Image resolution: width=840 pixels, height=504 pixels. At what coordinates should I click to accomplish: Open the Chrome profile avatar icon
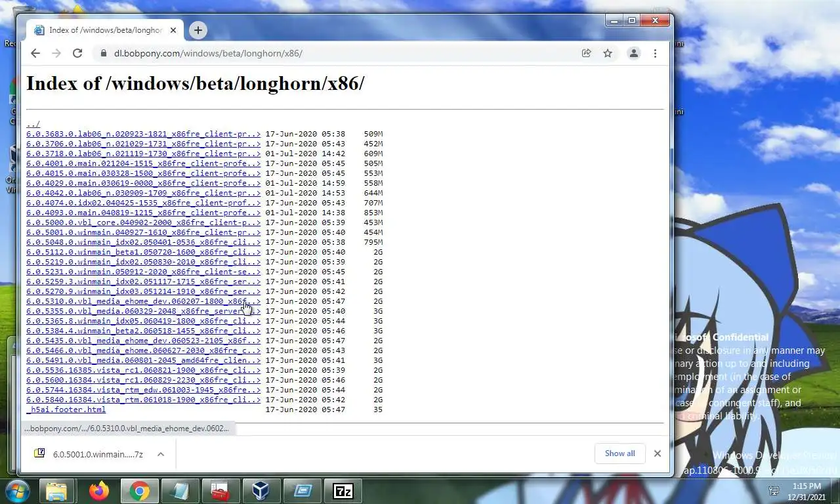(x=634, y=53)
